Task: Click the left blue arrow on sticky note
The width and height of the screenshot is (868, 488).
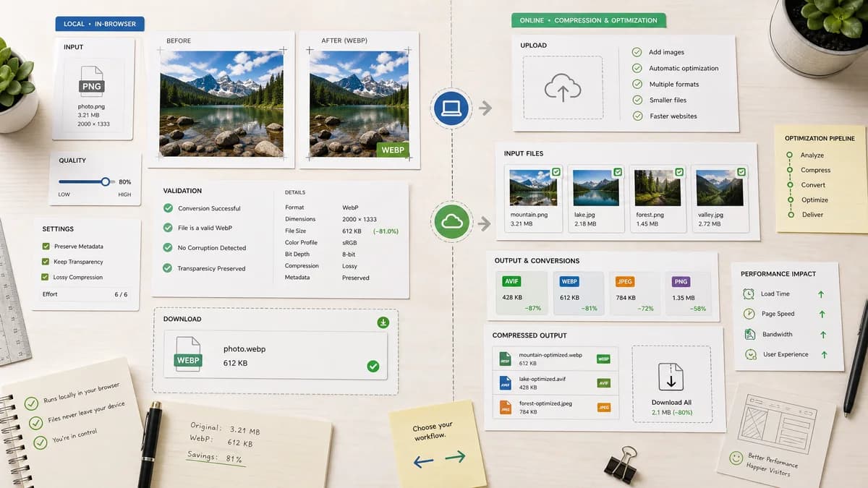Action: pyautogui.click(x=423, y=461)
